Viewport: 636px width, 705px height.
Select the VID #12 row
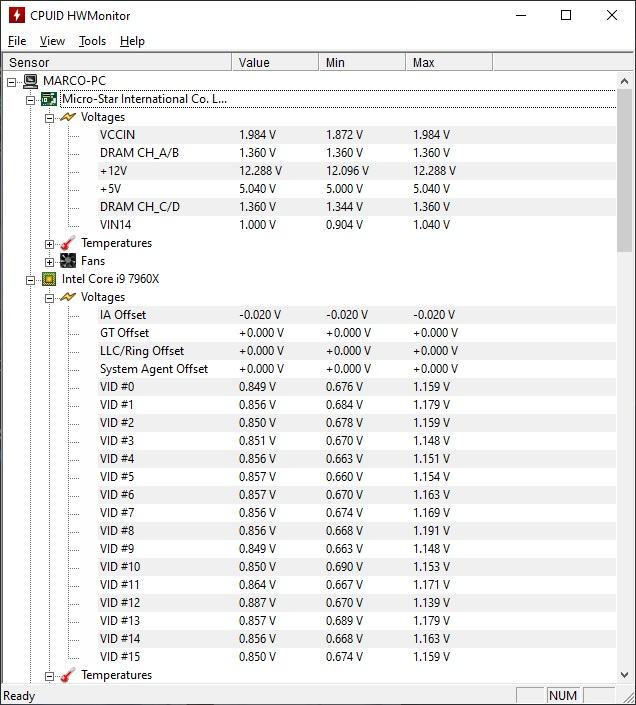coord(357,602)
